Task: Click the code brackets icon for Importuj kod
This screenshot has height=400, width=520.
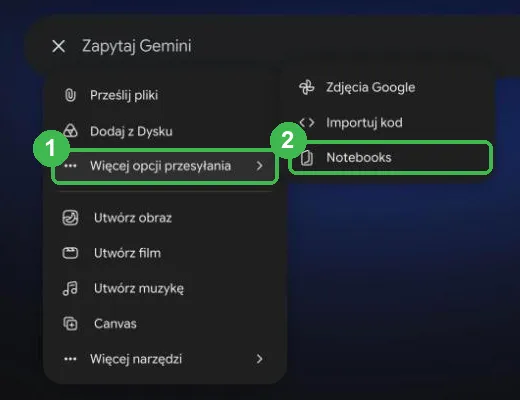Action: pos(307,123)
